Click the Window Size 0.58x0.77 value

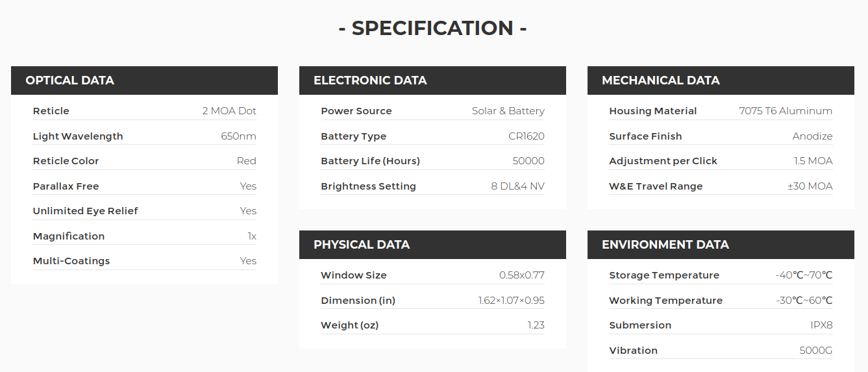tap(522, 275)
